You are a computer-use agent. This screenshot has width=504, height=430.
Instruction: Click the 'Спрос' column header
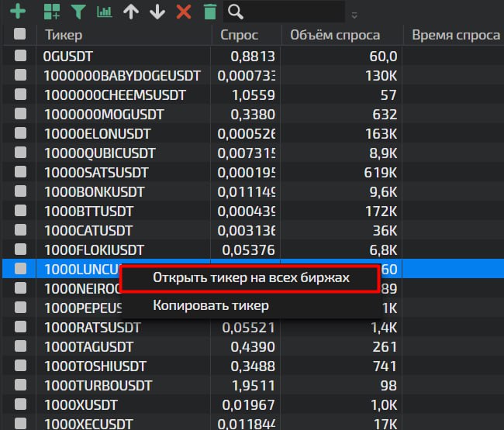pos(240,35)
